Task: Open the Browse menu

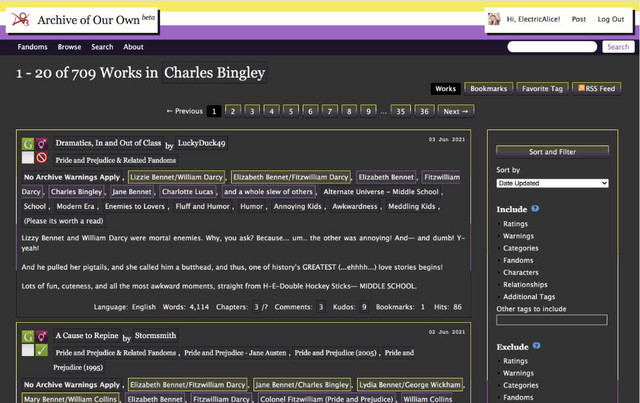Action: pos(69,47)
